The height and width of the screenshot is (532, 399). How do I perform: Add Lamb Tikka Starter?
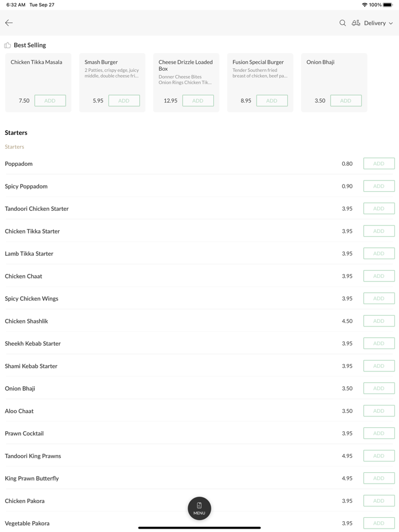pyautogui.click(x=379, y=253)
